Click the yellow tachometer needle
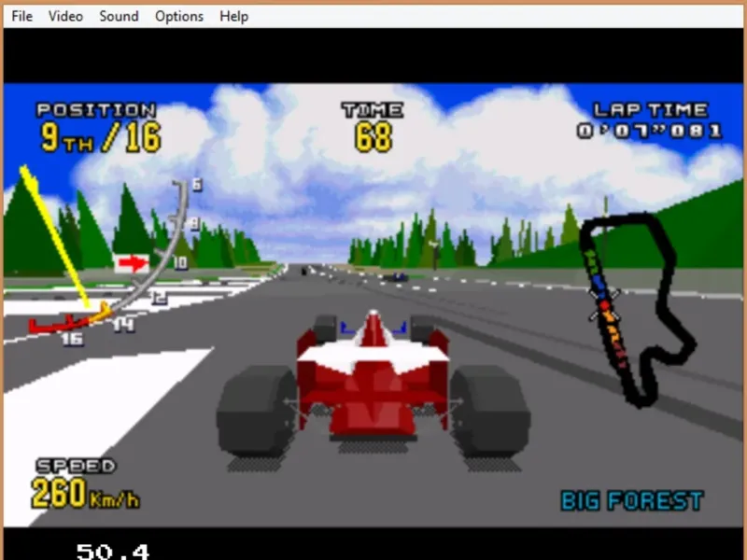The width and height of the screenshot is (747, 560). [55, 237]
